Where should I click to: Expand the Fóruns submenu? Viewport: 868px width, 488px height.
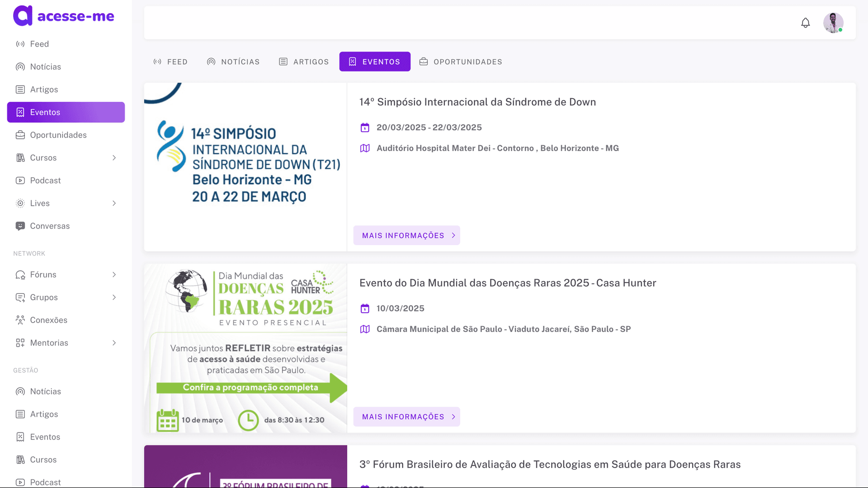point(114,275)
